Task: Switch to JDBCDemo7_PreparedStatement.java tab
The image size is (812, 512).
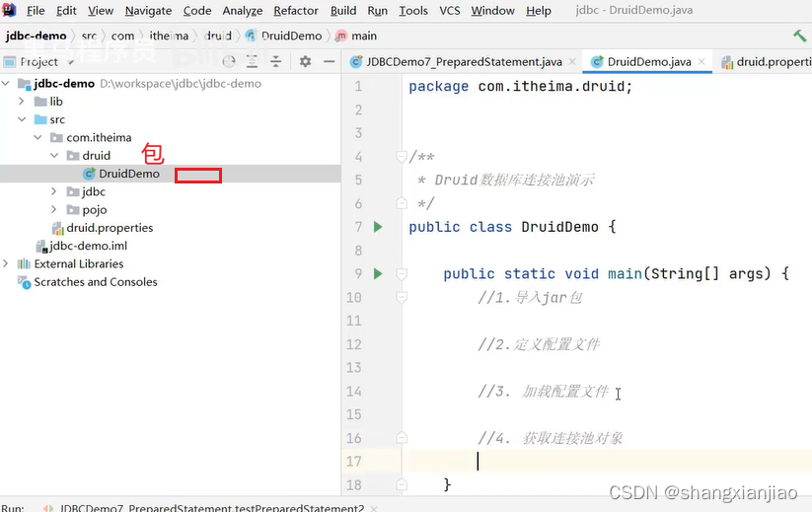Action: tap(464, 62)
